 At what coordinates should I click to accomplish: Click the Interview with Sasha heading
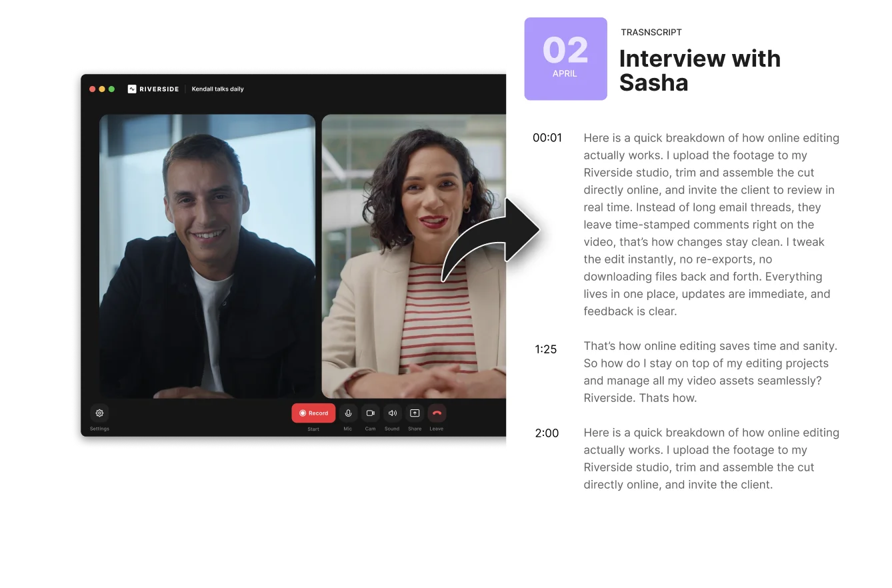coord(700,70)
